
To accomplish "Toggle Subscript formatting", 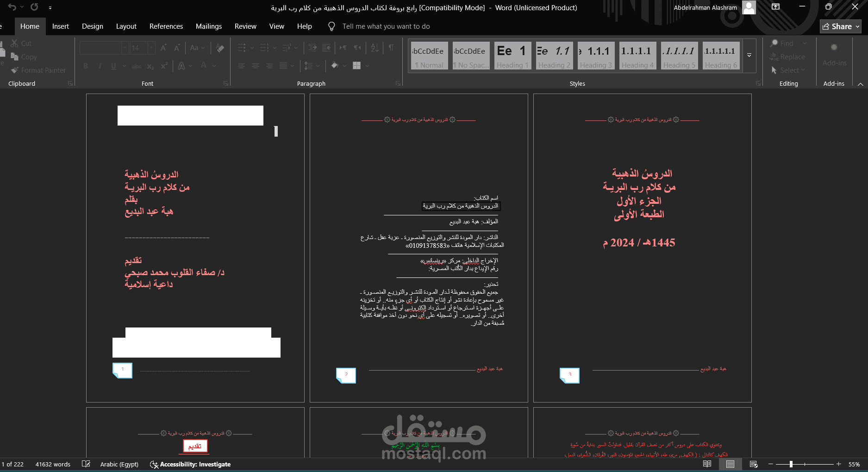I will tap(150, 66).
